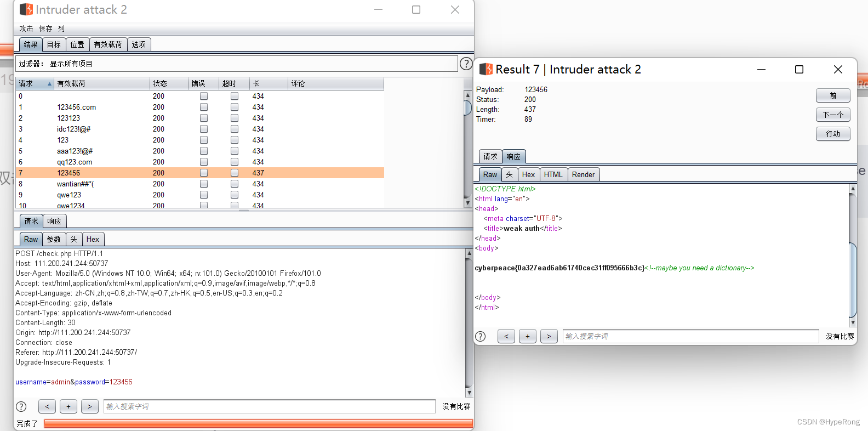Open 请求 tab in Result 7 window

(x=490, y=156)
